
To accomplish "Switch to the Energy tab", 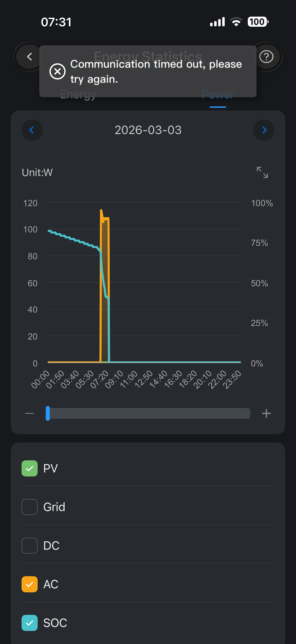I will (x=78, y=95).
